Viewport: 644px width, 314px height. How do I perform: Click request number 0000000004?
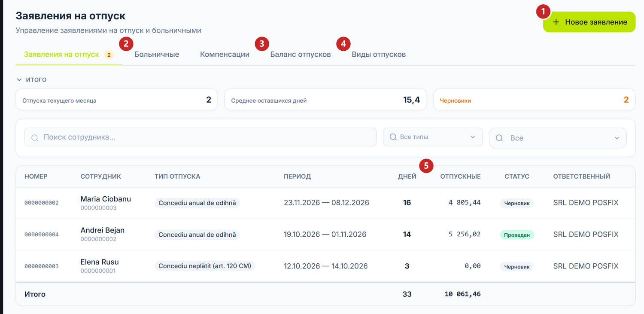click(x=42, y=235)
